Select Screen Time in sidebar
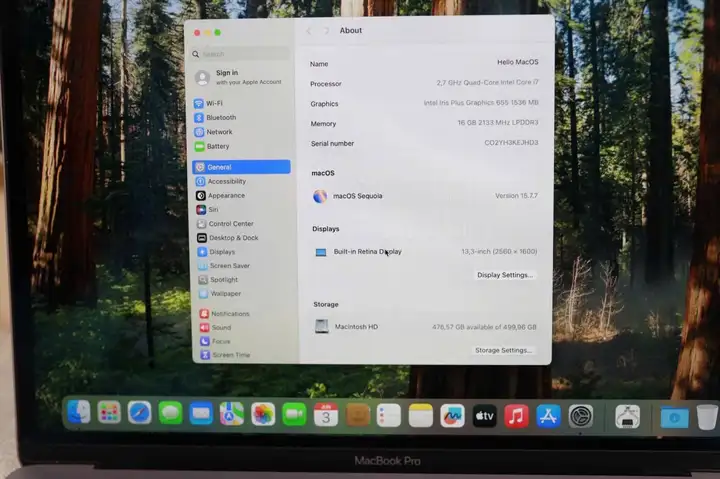This screenshot has width=720, height=479. pos(245,355)
